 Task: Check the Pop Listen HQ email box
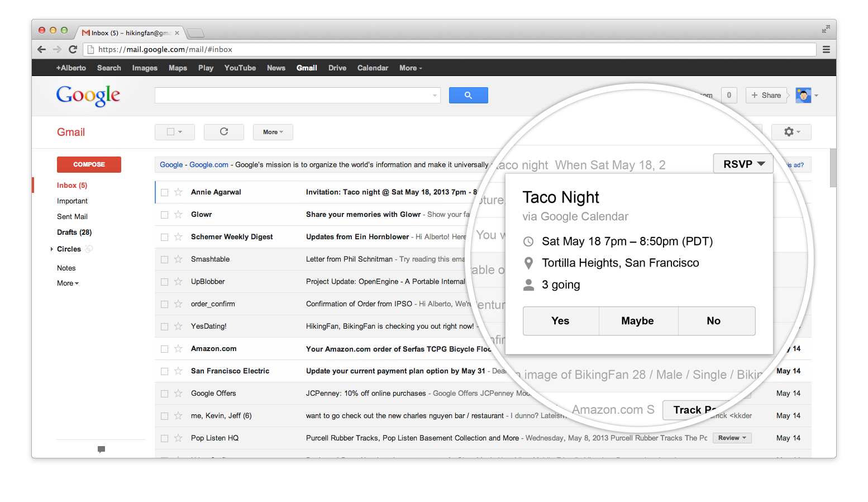click(164, 438)
